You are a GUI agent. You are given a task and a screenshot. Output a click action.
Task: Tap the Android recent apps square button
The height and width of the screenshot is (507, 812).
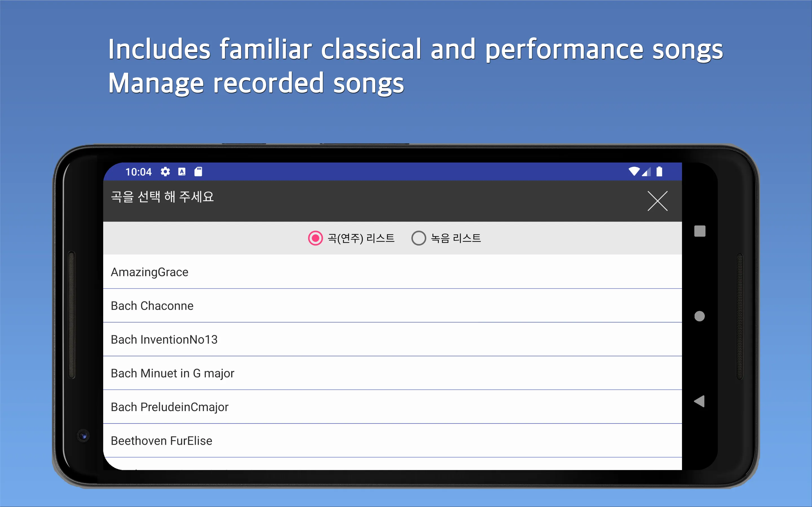pos(700,231)
